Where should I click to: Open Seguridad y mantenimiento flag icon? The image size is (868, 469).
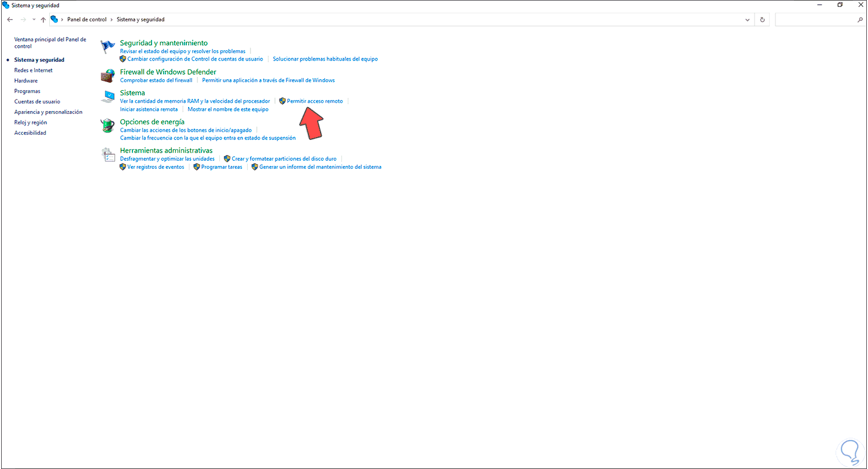[108, 48]
